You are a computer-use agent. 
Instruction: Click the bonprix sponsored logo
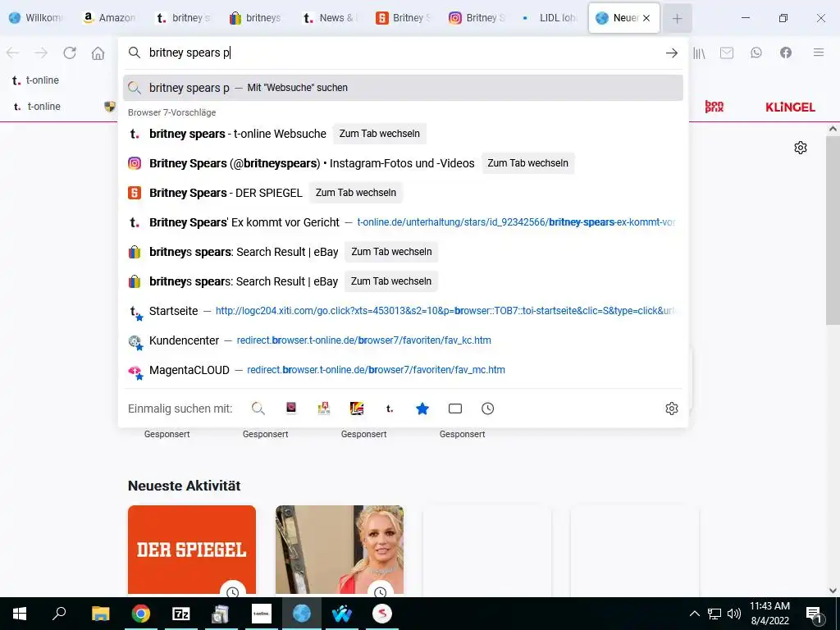coord(714,107)
